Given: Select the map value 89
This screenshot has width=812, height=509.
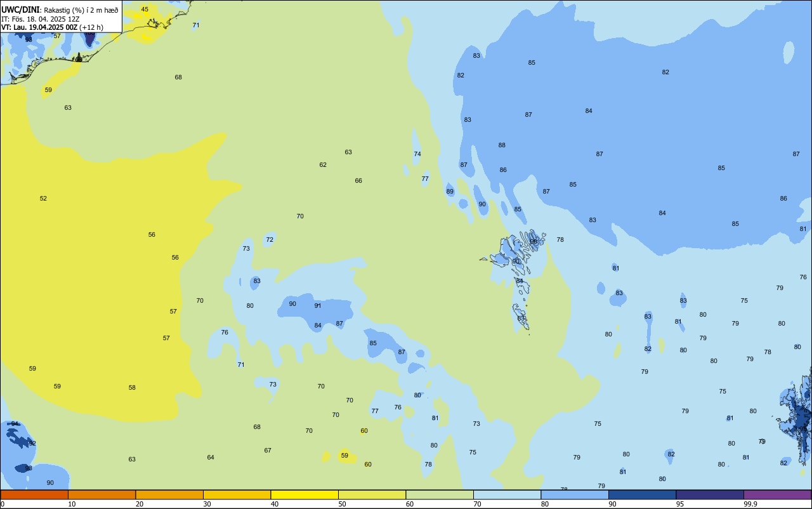Looking at the screenshot, I should pyautogui.click(x=450, y=192).
